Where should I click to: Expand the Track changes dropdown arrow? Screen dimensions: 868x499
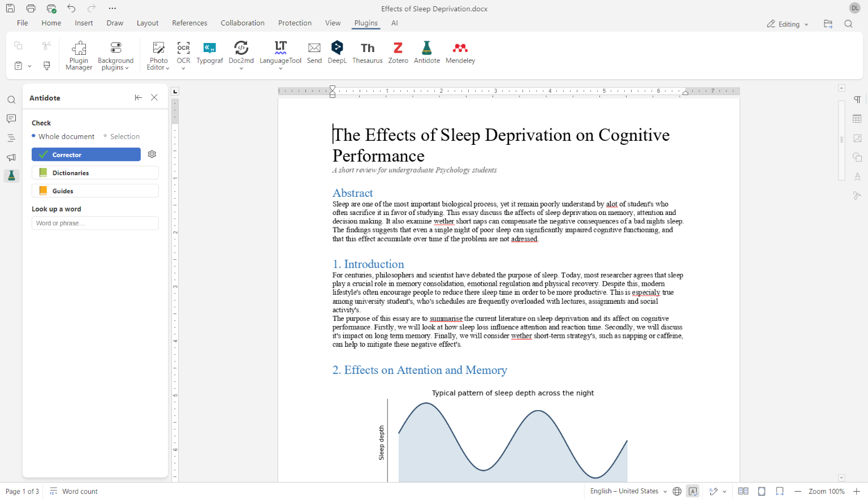coord(724,492)
